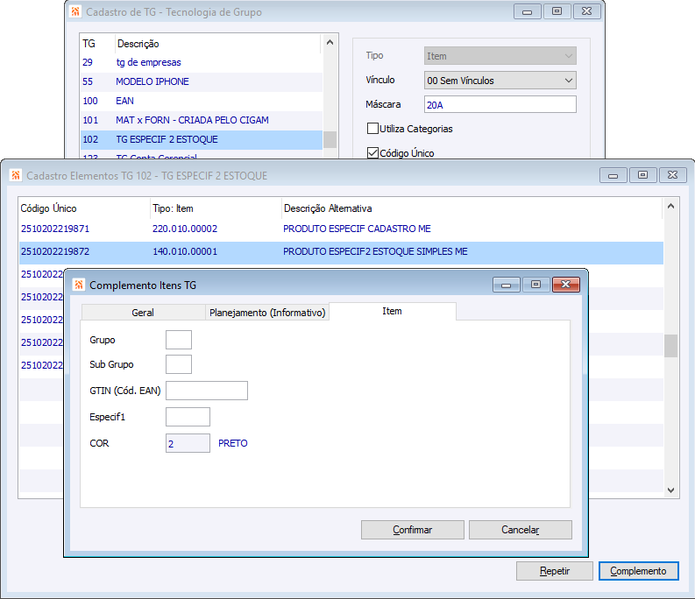The image size is (695, 599).
Task: Select TG row 55 MODELO IPHONE
Action: point(201,82)
